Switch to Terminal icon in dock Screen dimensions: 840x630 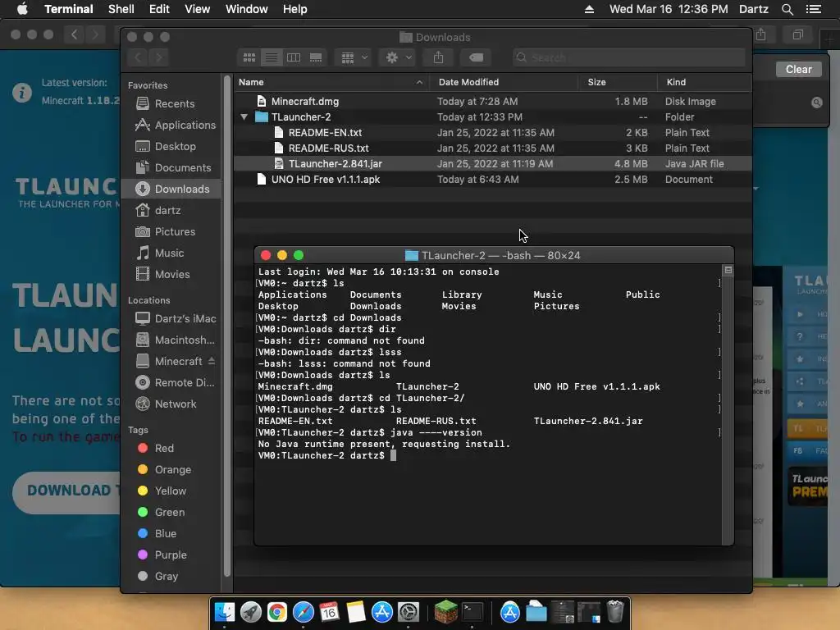(x=472, y=612)
